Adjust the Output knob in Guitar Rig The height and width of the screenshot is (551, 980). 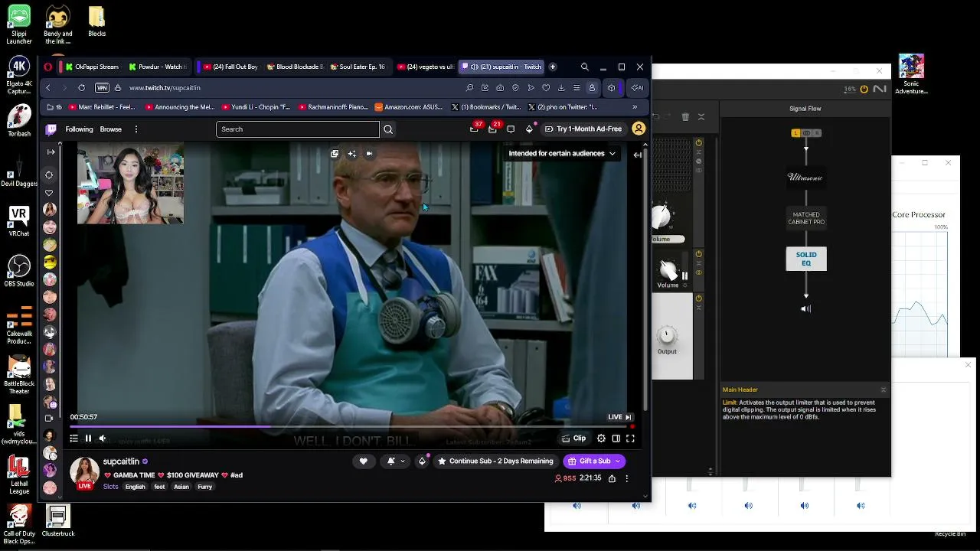(667, 336)
